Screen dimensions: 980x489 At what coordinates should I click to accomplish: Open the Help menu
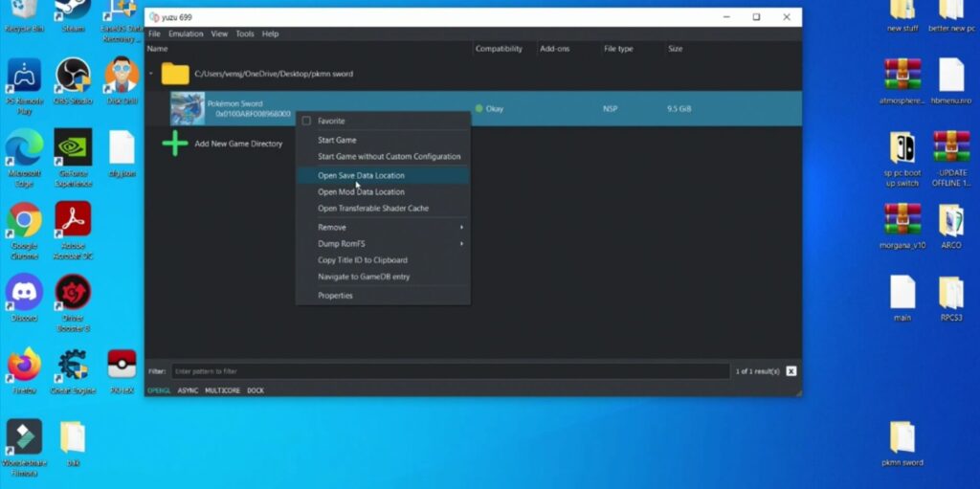270,33
